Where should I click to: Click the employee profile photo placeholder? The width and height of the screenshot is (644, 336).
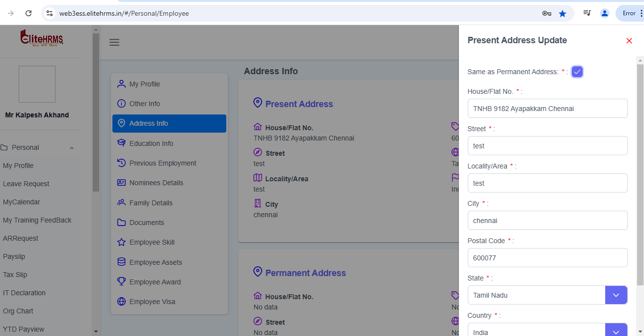click(37, 84)
